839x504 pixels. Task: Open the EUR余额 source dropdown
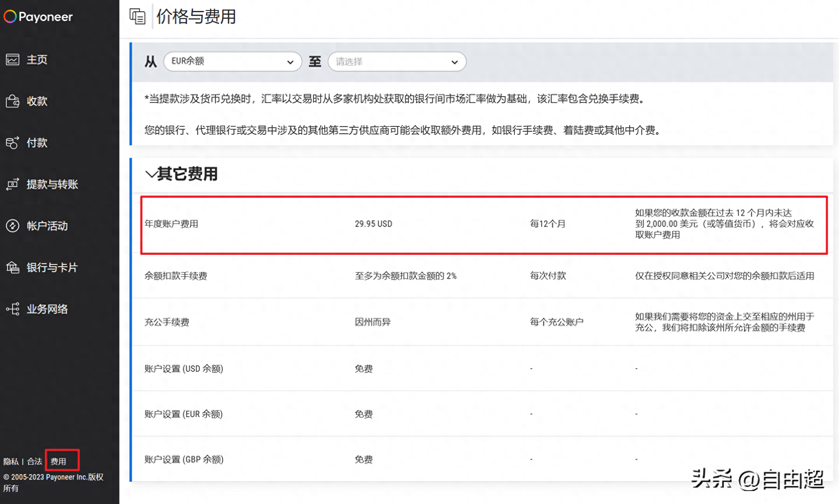(x=232, y=61)
